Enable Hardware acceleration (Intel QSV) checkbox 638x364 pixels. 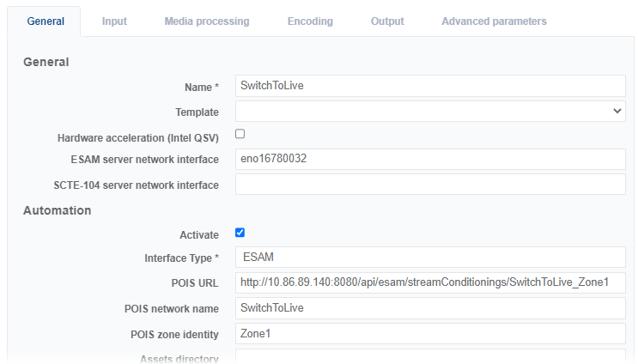click(x=240, y=134)
